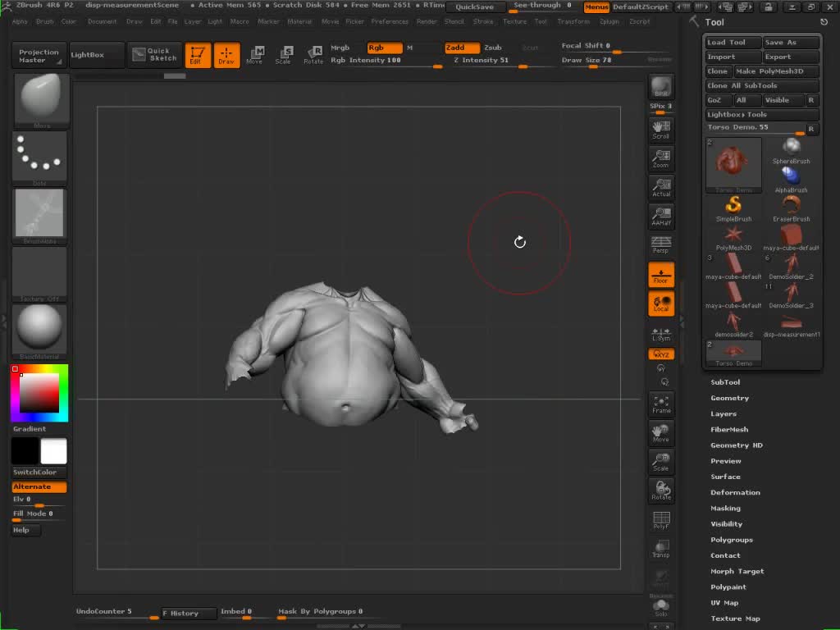Click the Actual size icon
This screenshot has width=840, height=630.
[x=661, y=188]
